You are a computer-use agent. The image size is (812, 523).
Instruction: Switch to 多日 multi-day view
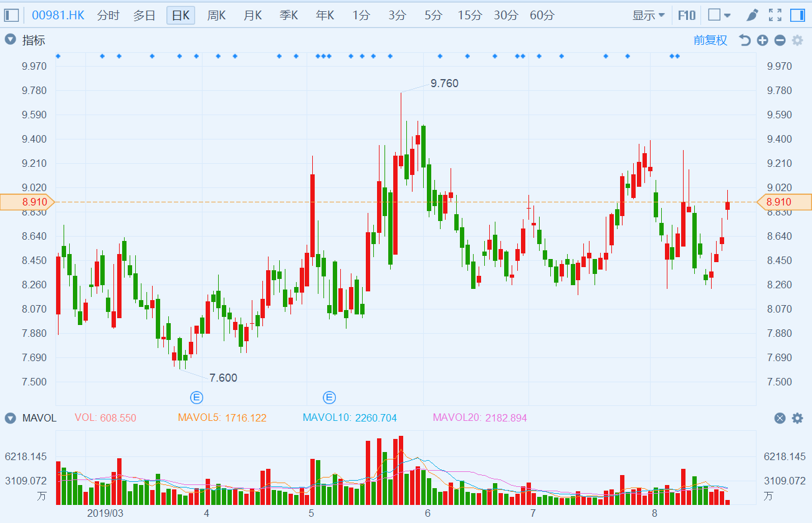point(144,16)
